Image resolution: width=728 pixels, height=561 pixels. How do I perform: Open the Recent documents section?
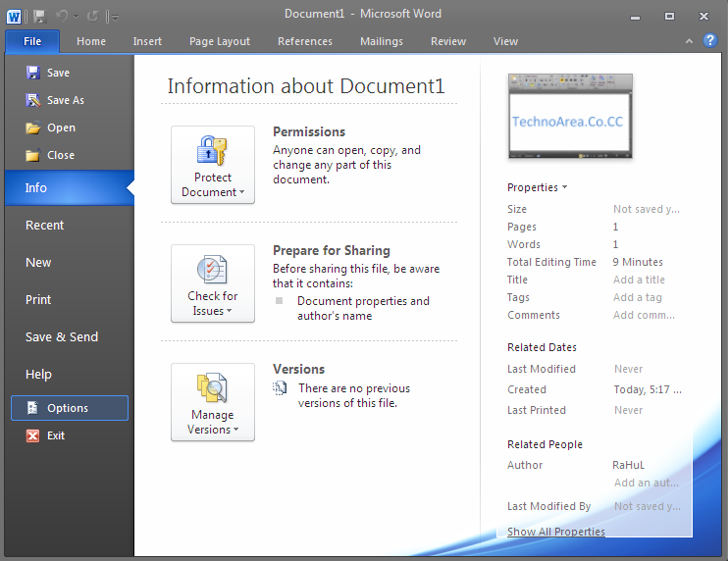[x=44, y=225]
